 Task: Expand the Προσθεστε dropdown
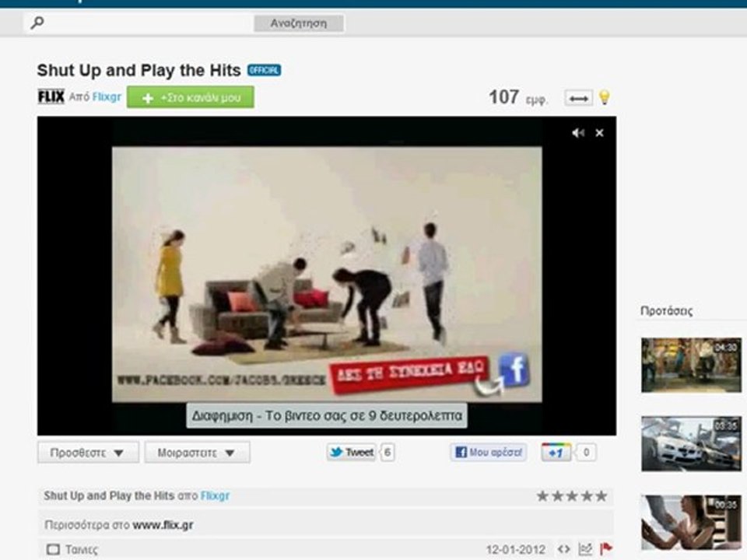(88, 453)
